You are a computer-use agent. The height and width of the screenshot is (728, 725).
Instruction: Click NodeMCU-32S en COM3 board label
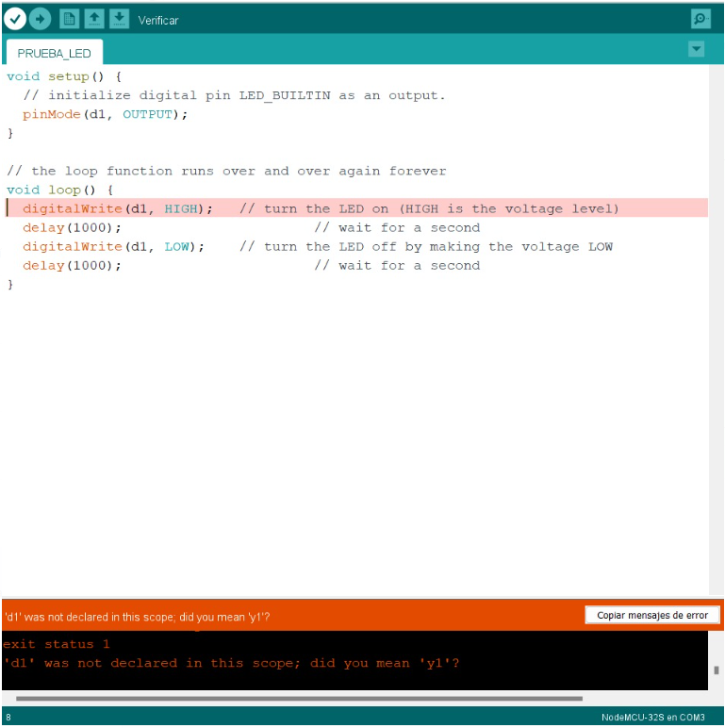[x=652, y=718]
